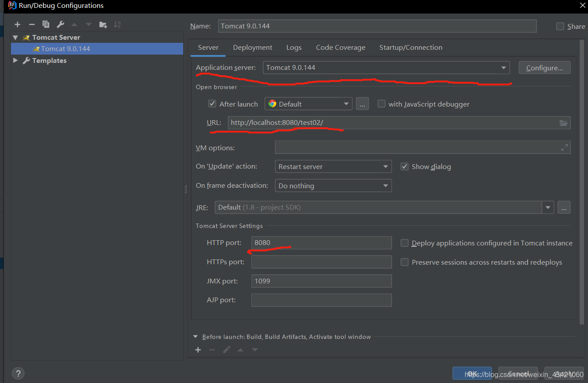
Task: Open edit defaults wrench icon
Action: pyautogui.click(x=60, y=25)
